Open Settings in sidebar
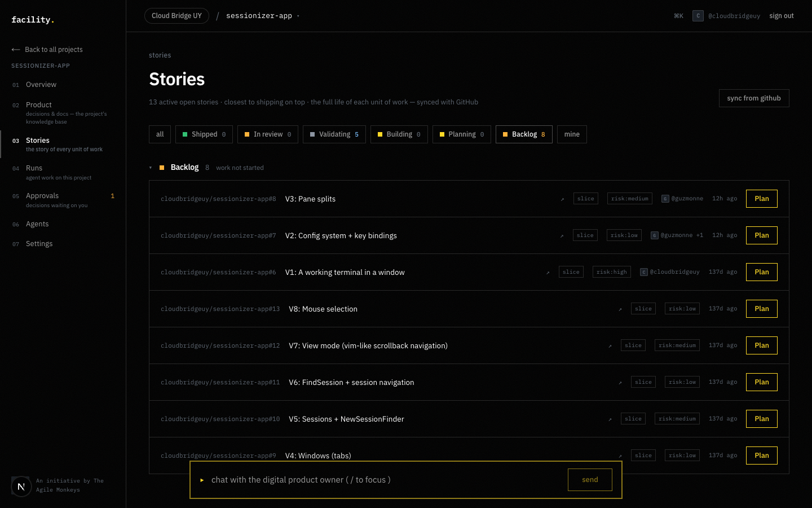The image size is (812, 508). coord(39,244)
